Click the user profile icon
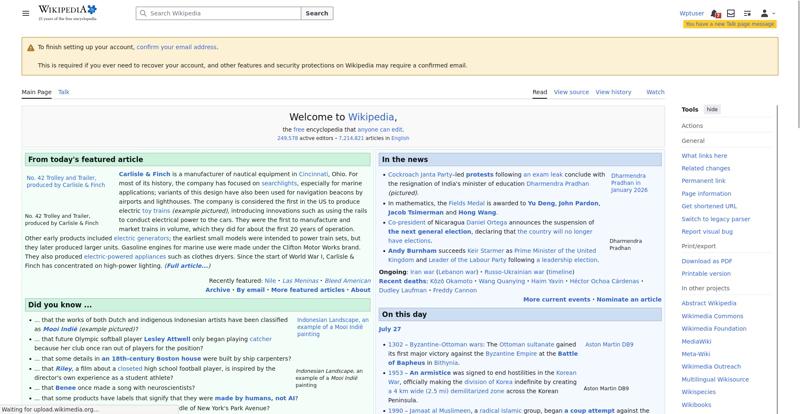 (x=764, y=13)
